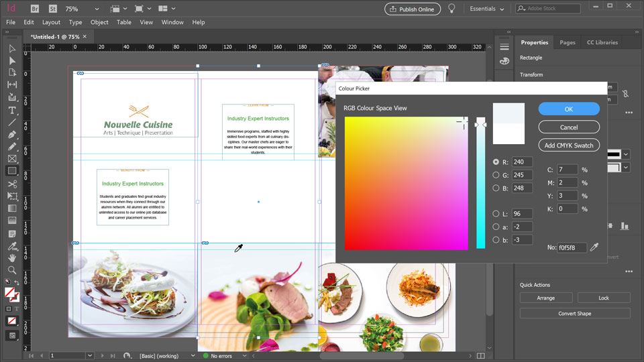Image resolution: width=644 pixels, height=362 pixels.
Task: Click the eyedropper icon beside the hex field
Action: (x=594, y=247)
